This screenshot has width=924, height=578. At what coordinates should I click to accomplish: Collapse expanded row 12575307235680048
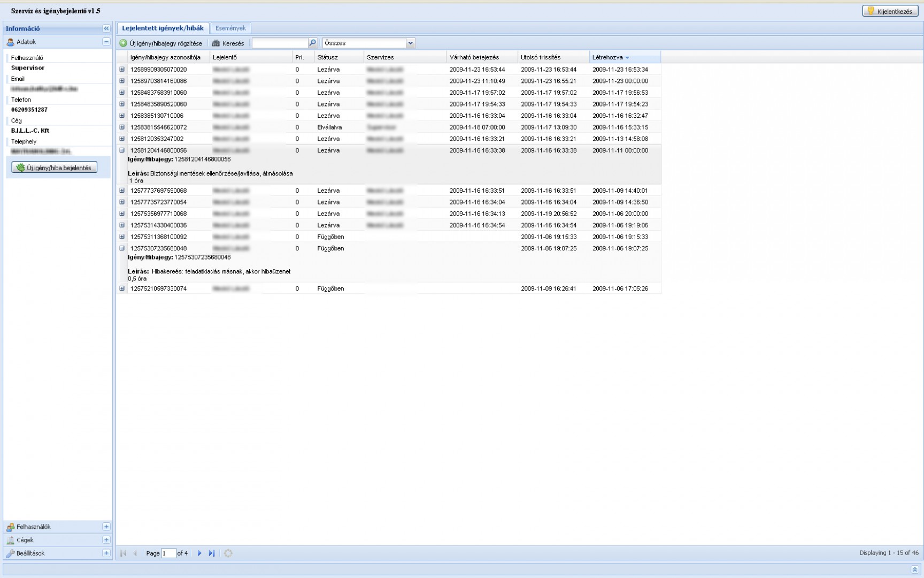[x=122, y=248]
